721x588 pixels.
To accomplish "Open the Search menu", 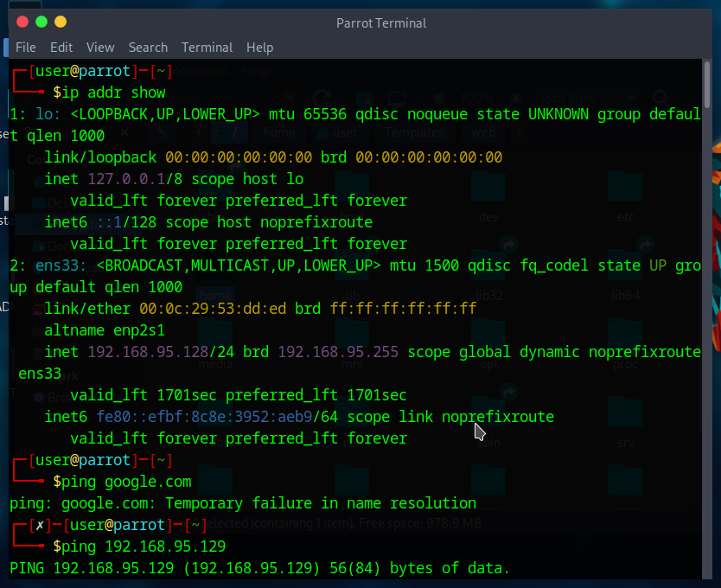I will (x=148, y=48).
